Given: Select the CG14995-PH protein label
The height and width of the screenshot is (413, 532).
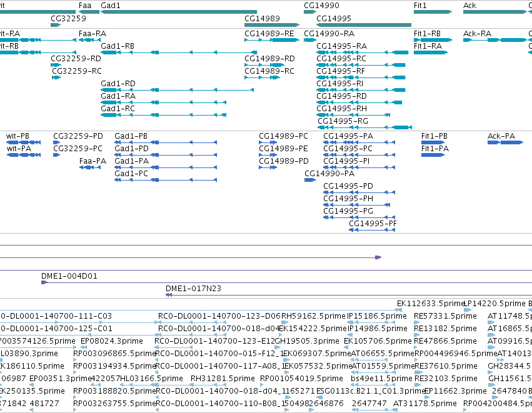Looking at the screenshot, I should [x=348, y=199].
